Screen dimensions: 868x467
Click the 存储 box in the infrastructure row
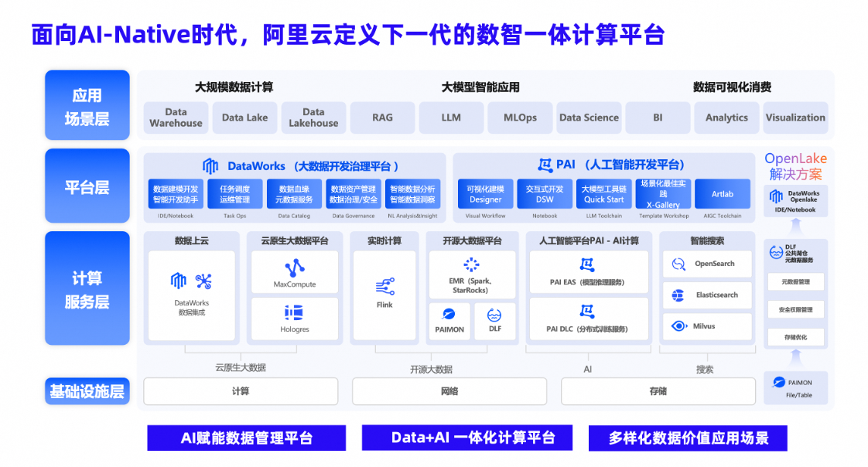(x=658, y=391)
